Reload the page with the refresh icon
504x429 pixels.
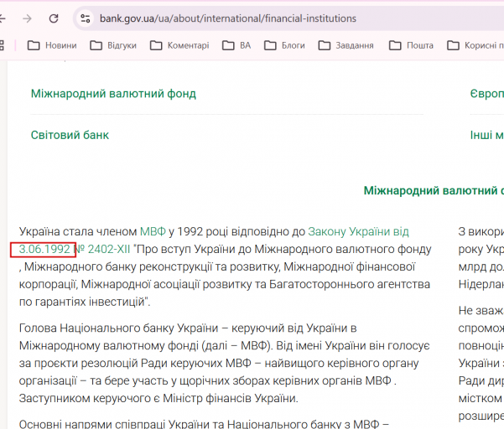54,18
